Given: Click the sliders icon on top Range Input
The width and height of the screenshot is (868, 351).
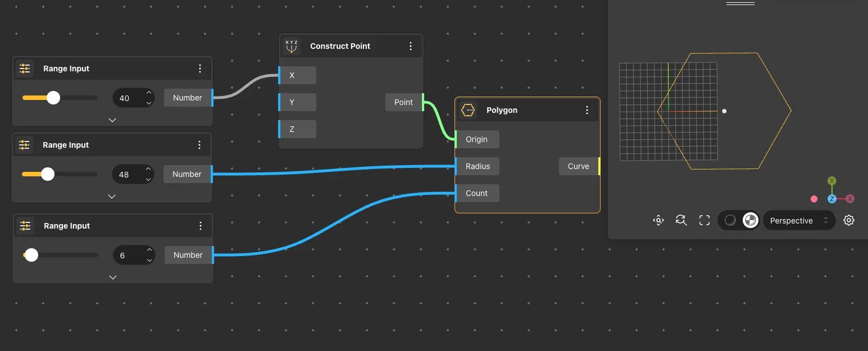Looking at the screenshot, I should coord(25,69).
